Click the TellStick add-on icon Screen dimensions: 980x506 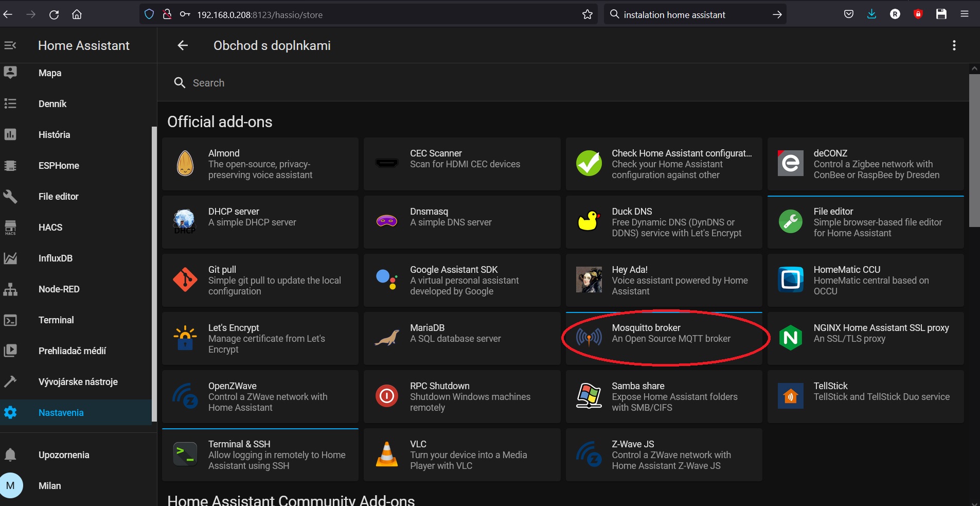click(791, 396)
